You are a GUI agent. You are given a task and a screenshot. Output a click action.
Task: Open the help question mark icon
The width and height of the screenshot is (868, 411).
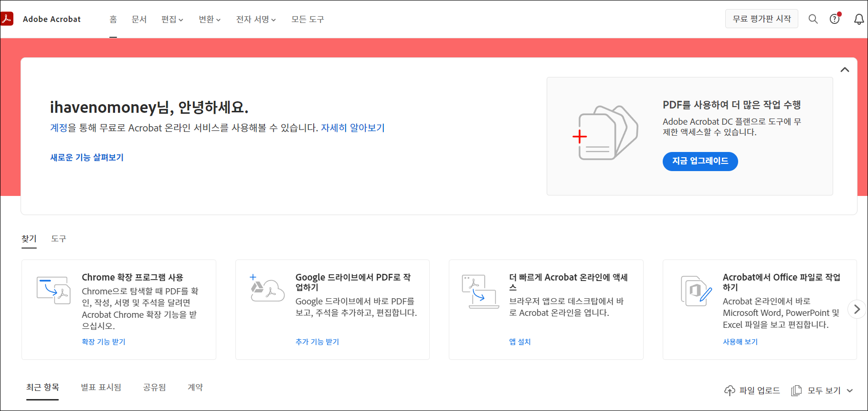coord(835,19)
